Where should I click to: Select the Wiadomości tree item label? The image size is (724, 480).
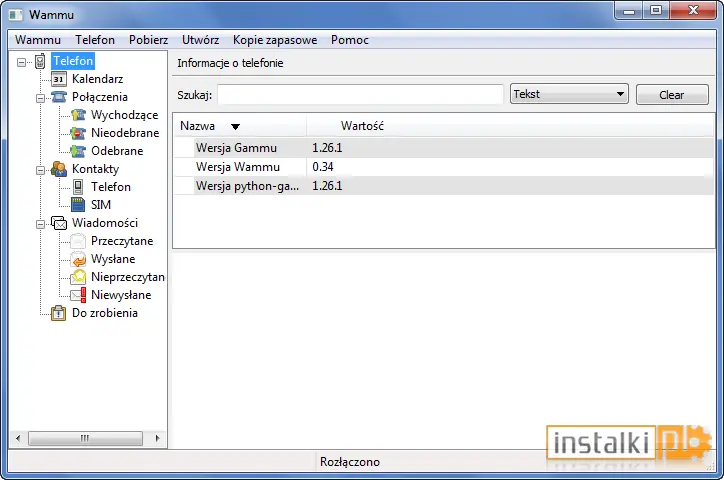(105, 223)
